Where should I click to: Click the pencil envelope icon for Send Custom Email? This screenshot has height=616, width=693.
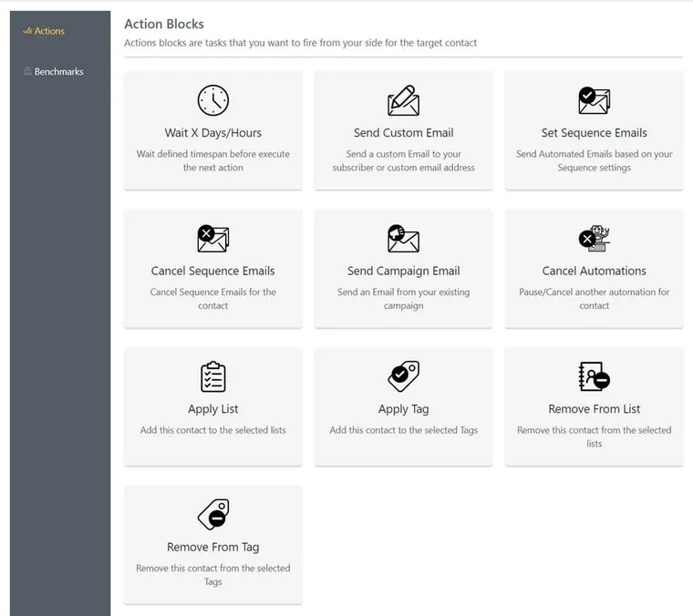(404, 100)
